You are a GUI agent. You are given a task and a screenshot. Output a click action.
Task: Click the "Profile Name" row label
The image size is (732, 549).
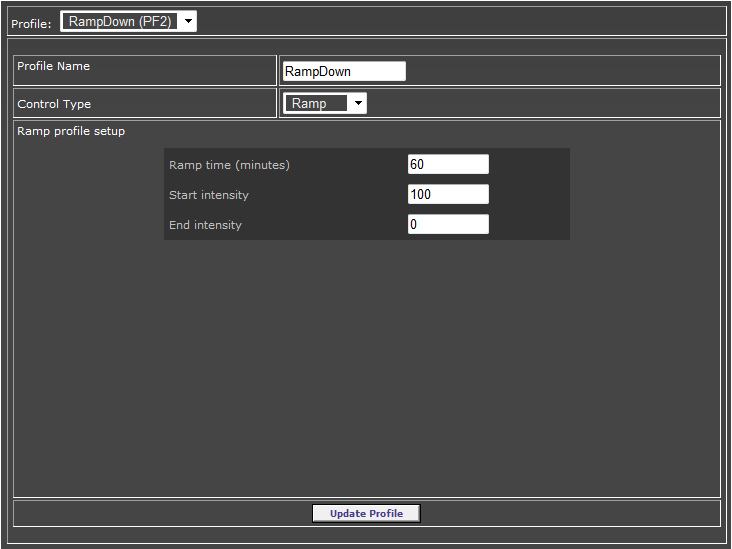[54, 66]
